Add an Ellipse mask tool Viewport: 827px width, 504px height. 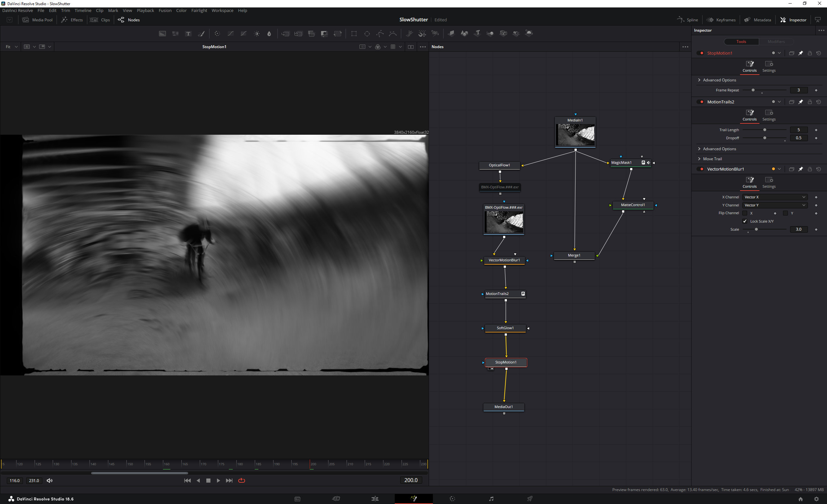pos(367,34)
